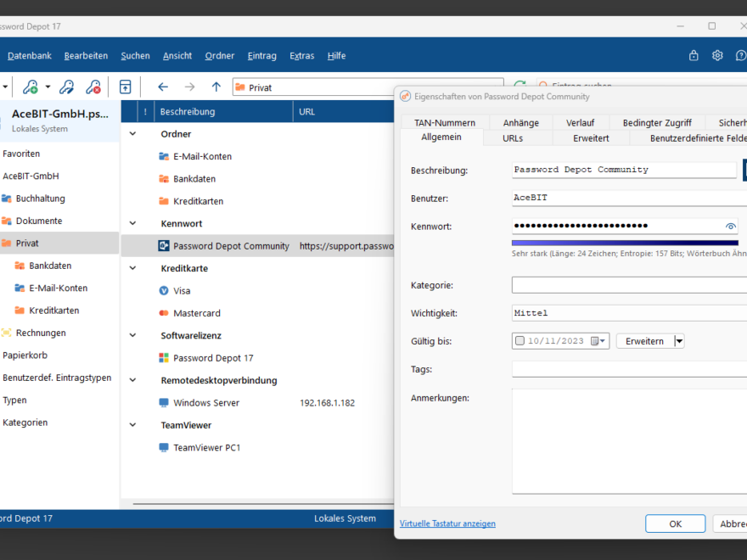Click the OK button

click(x=675, y=524)
